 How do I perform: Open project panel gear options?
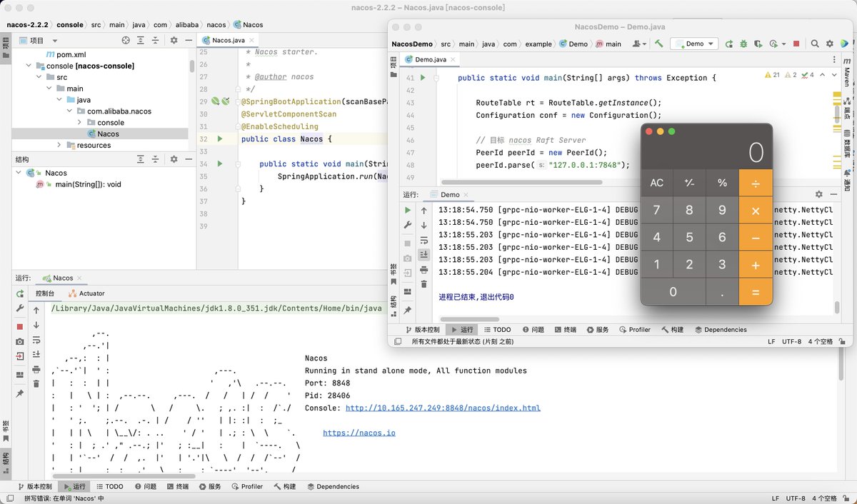(174, 41)
